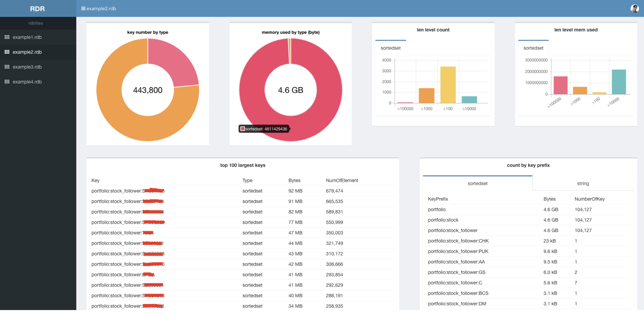Open example3.rdb from the sidebar

[27, 67]
